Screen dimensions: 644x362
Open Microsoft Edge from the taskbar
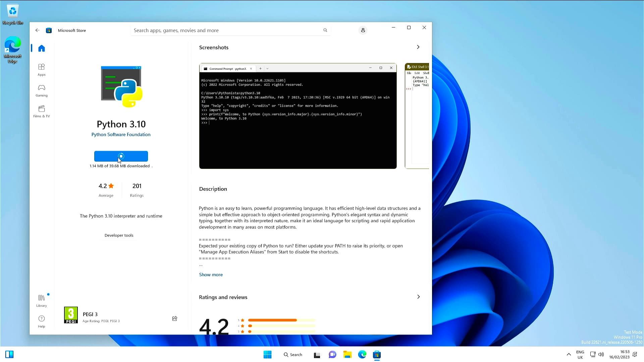tap(362, 354)
